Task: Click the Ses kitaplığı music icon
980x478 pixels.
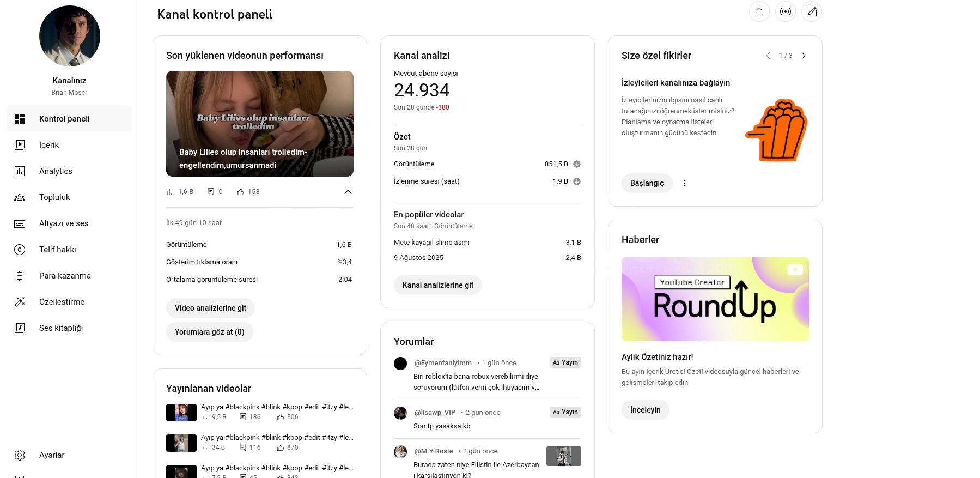Action: coord(20,328)
